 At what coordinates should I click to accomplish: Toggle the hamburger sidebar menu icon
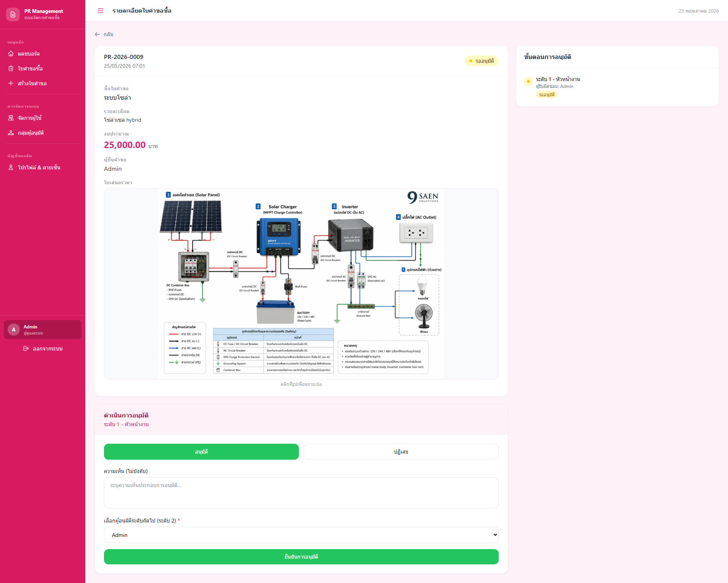pos(101,11)
